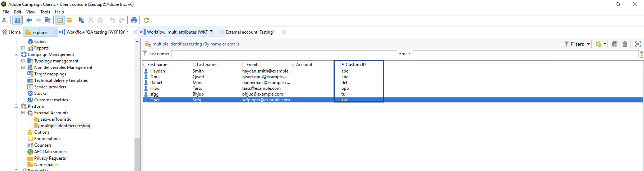Click the redo arrow icon
Screen dimensions: 644x171
click(x=122, y=20)
